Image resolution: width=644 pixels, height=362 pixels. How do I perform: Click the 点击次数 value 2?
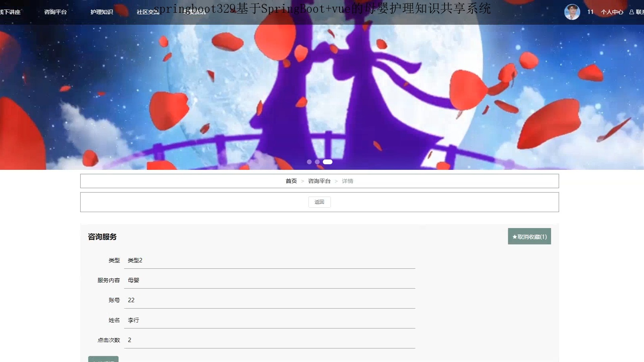click(129, 340)
